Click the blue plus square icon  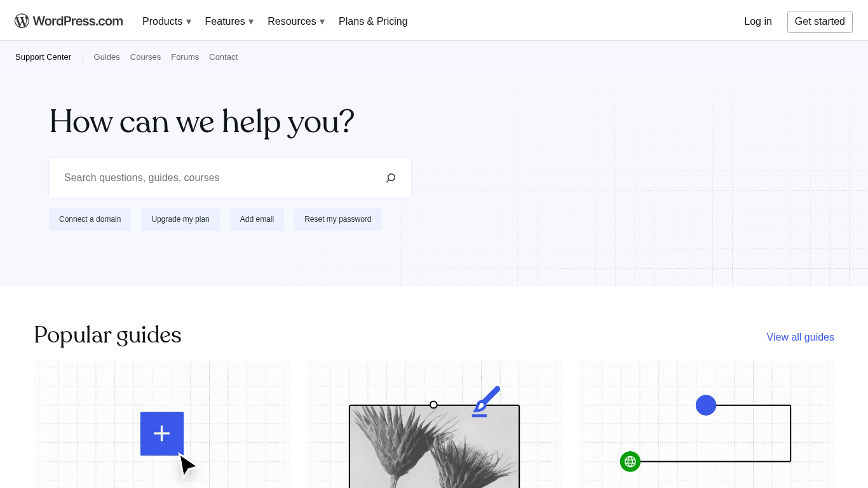[162, 433]
